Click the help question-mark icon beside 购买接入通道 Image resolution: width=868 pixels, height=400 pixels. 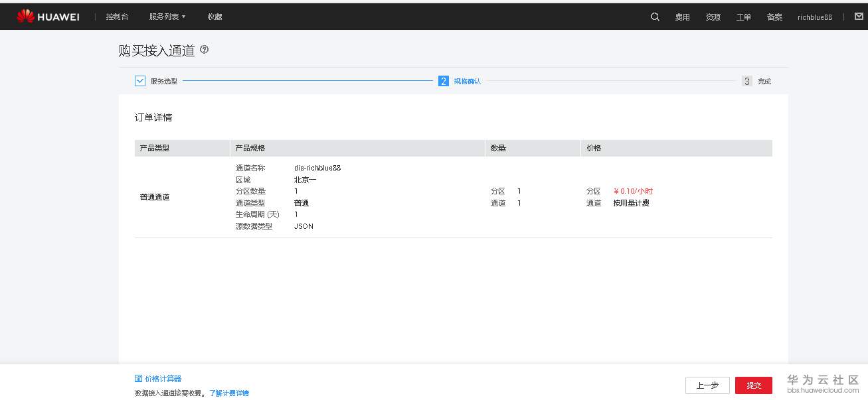(x=204, y=49)
